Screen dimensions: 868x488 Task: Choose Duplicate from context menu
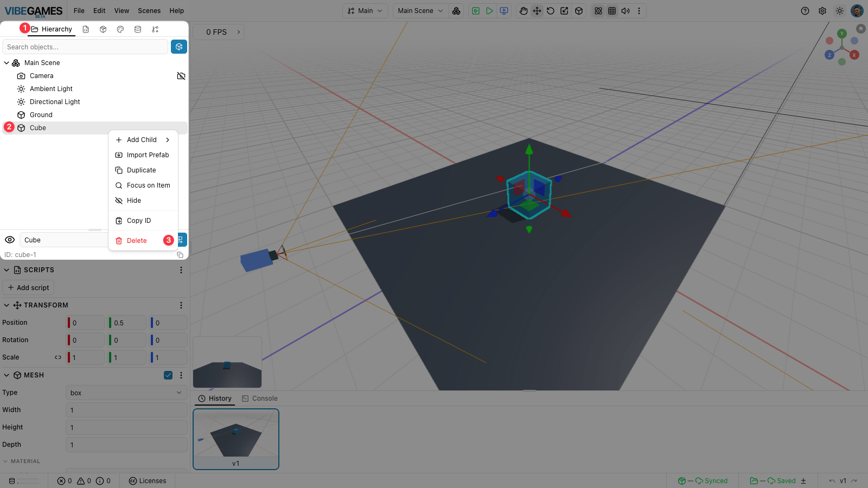point(143,170)
